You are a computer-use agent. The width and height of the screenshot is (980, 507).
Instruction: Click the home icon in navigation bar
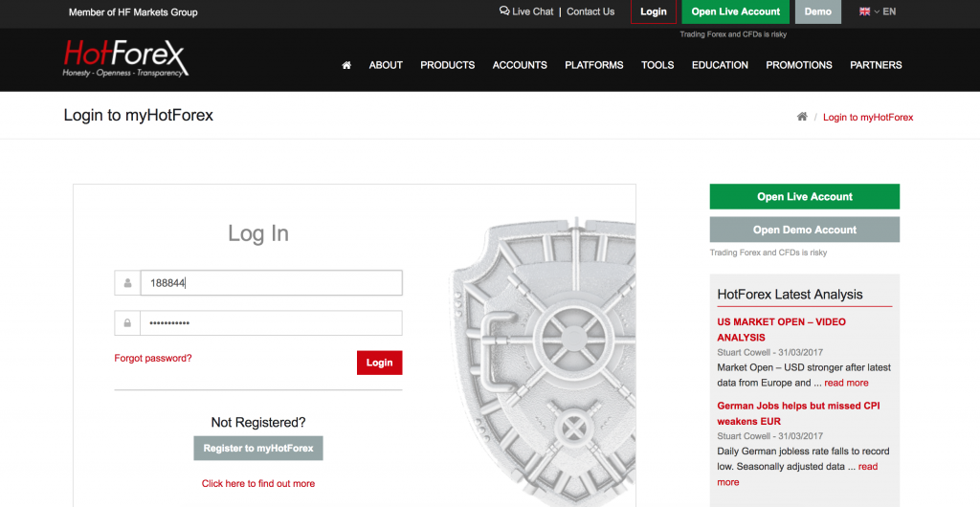point(346,65)
